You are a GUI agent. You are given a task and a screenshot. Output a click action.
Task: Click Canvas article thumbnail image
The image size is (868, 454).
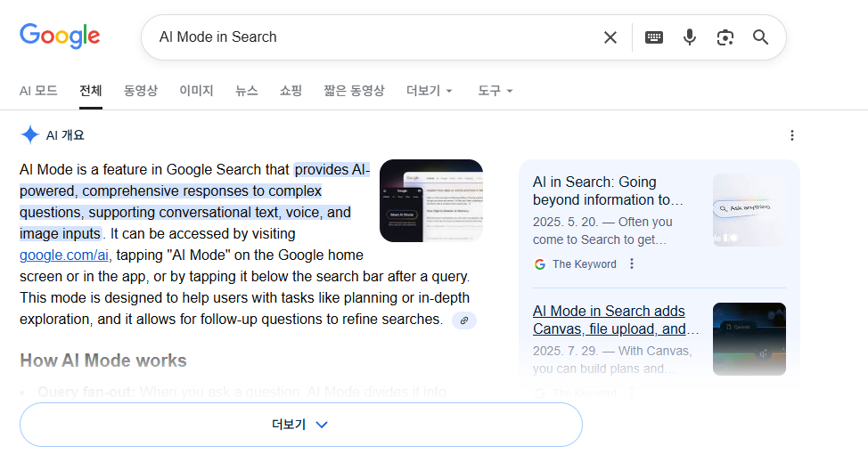pyautogui.click(x=749, y=339)
